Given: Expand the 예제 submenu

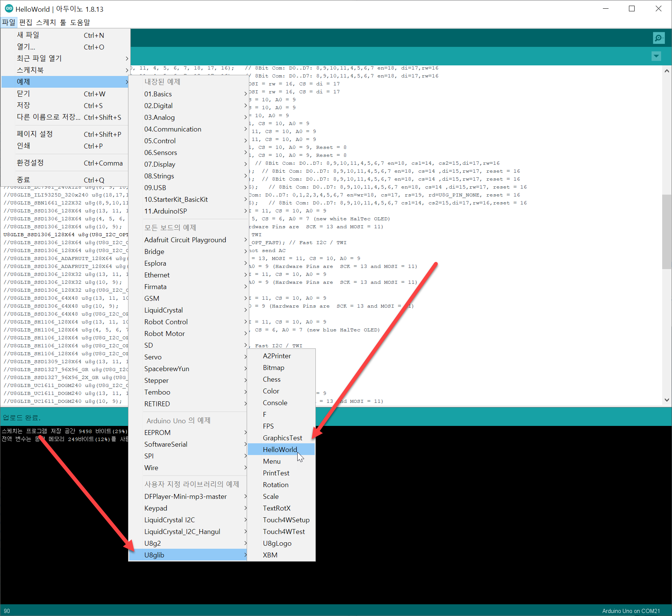Looking at the screenshot, I should pyautogui.click(x=65, y=82).
